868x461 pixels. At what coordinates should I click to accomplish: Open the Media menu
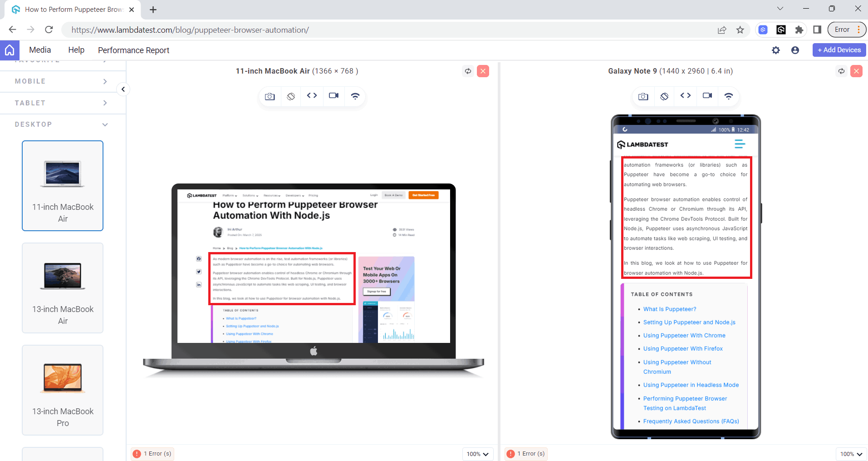click(40, 50)
